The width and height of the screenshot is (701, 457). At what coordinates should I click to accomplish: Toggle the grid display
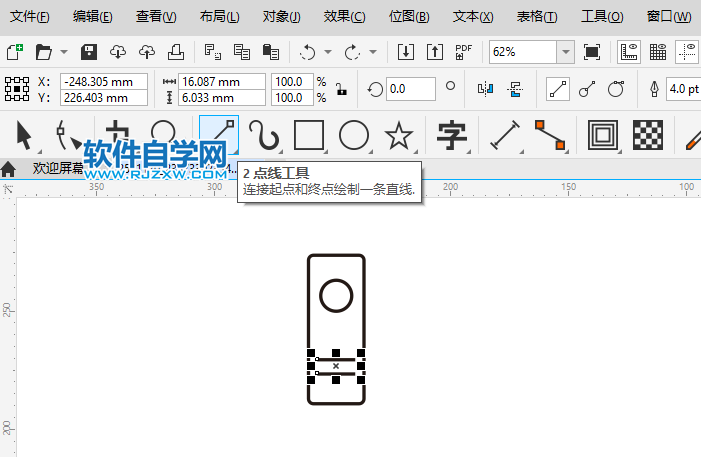(x=658, y=52)
